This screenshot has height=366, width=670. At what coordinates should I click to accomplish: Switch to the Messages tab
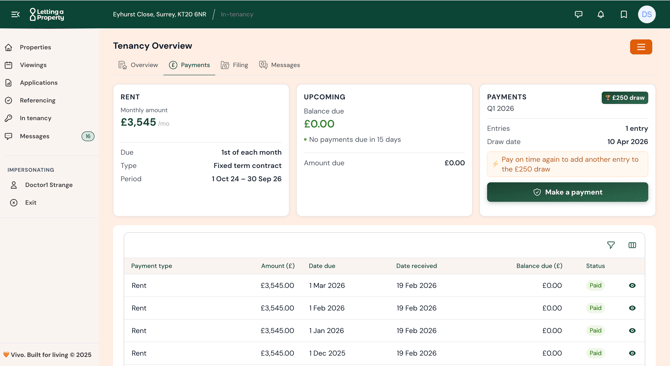tap(279, 65)
